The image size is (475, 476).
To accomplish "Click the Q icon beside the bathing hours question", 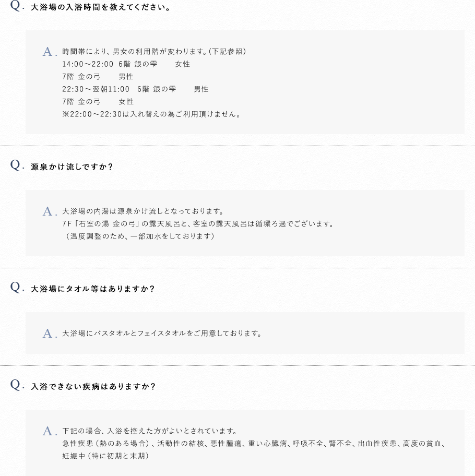I will [x=16, y=6].
